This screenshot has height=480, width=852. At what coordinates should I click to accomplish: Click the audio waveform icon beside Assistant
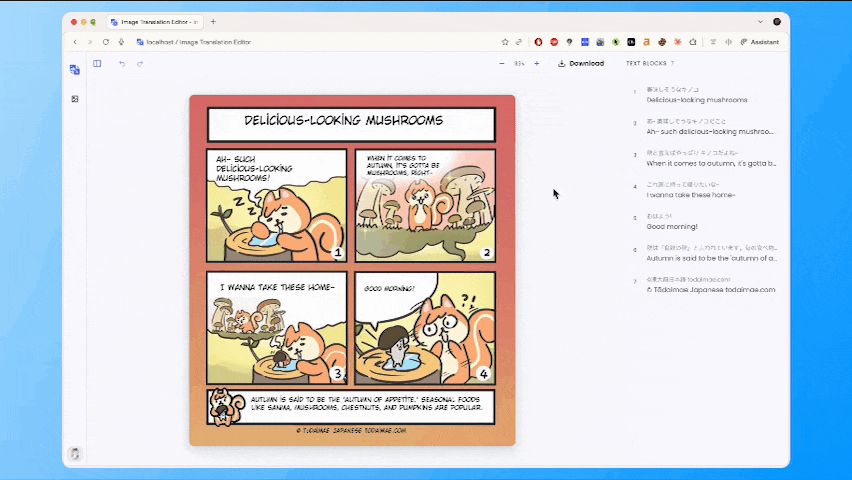(728, 42)
